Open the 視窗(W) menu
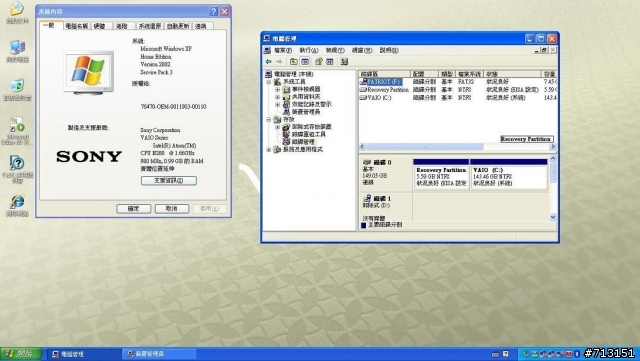Screen dimensions: 640x361 (x=362, y=50)
